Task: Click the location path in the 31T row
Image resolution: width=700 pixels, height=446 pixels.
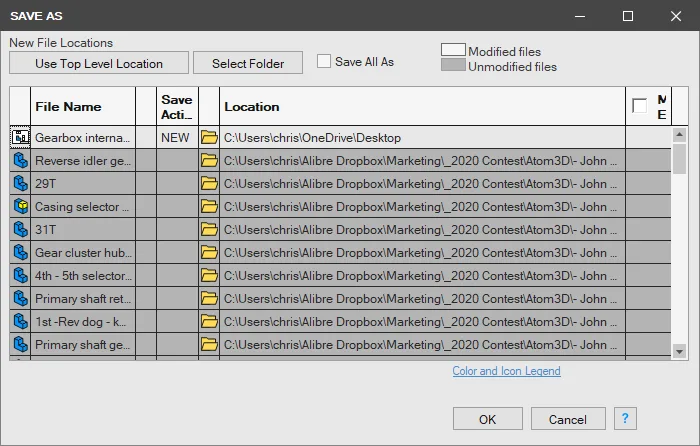Action: 420,229
